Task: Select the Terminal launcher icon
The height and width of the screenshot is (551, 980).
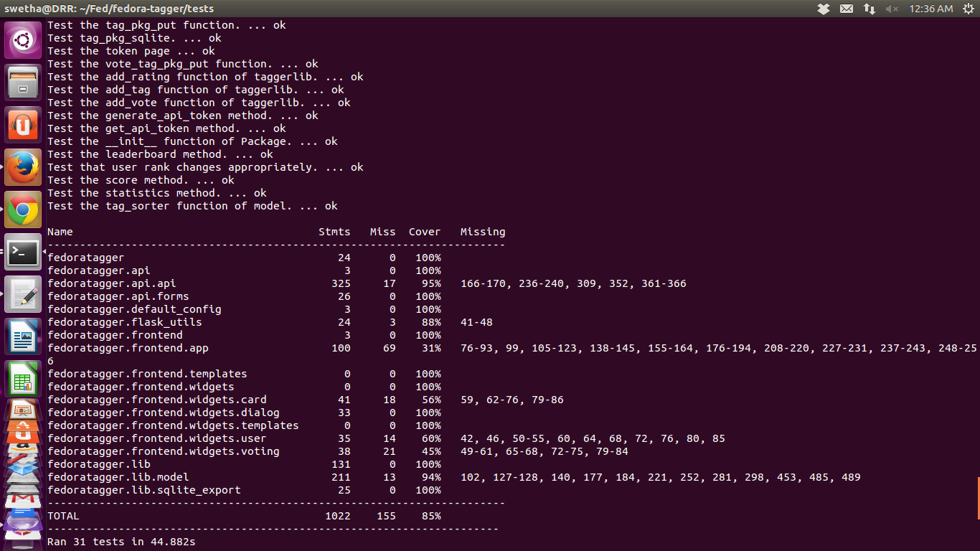Action: pos(23,252)
